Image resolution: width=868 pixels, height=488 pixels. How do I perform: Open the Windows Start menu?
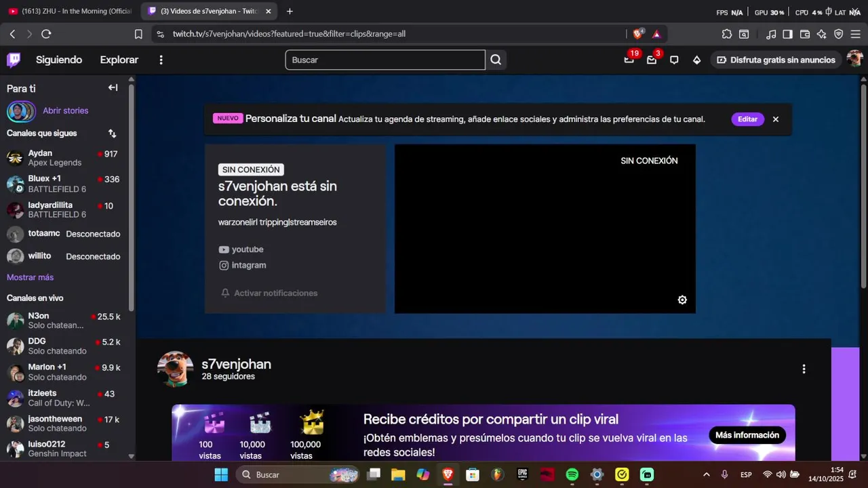click(x=221, y=474)
